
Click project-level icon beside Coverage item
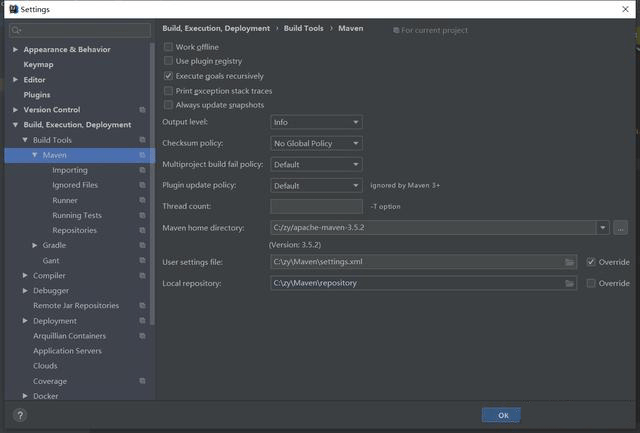(x=142, y=381)
